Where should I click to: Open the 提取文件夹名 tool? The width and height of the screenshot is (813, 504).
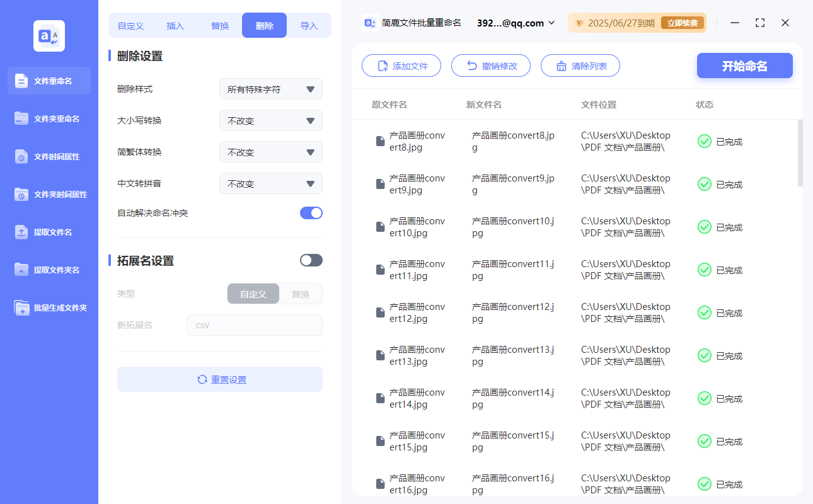click(49, 270)
